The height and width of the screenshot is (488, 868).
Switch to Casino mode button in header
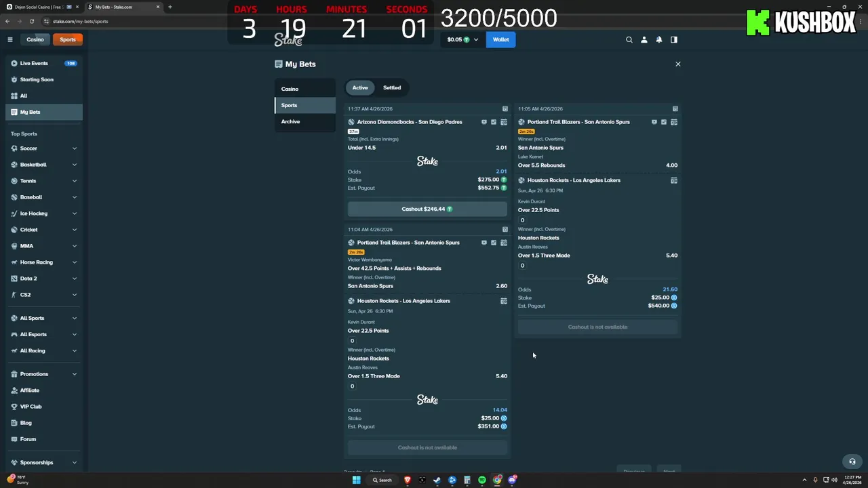tap(35, 39)
